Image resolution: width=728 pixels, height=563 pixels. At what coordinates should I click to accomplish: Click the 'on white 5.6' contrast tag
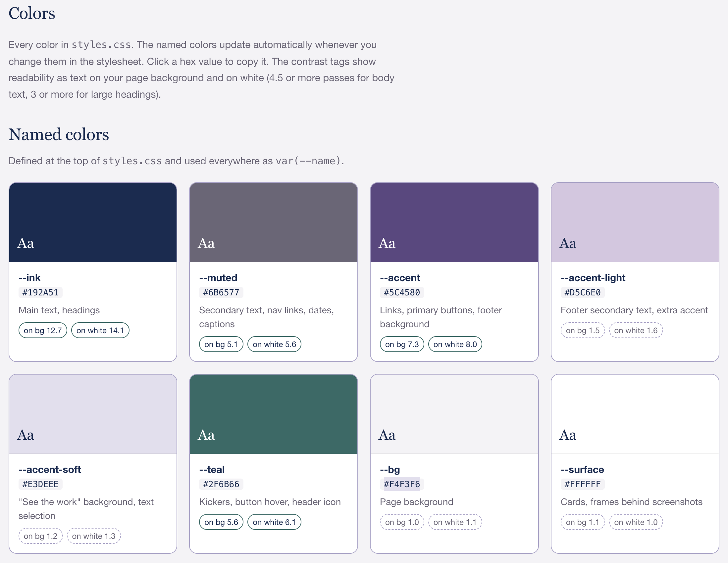pyautogui.click(x=274, y=344)
